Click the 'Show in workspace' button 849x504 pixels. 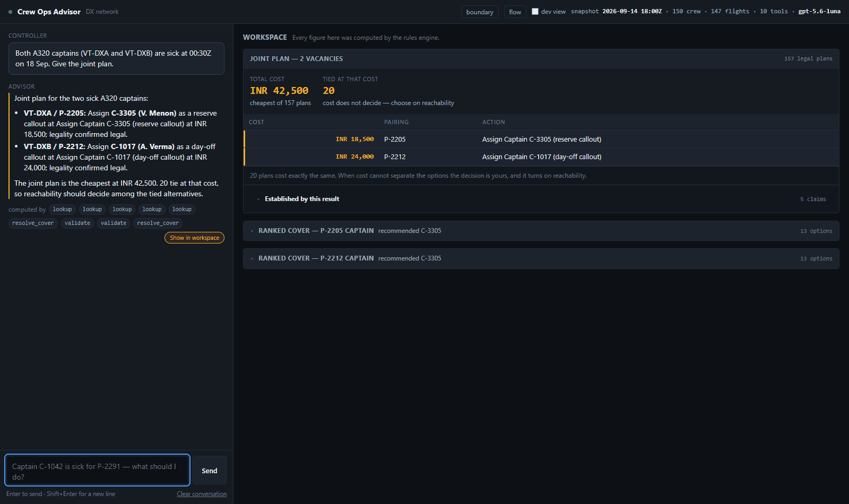point(194,238)
